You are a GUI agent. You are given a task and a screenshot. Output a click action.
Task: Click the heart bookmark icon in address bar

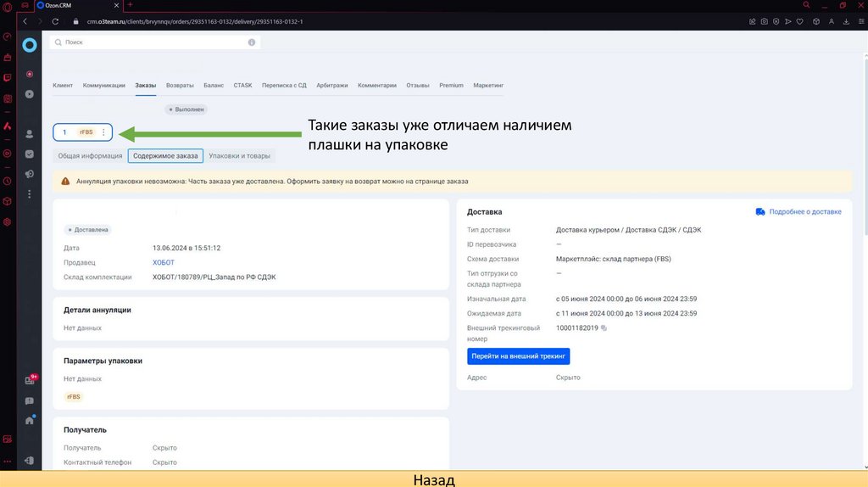[800, 21]
